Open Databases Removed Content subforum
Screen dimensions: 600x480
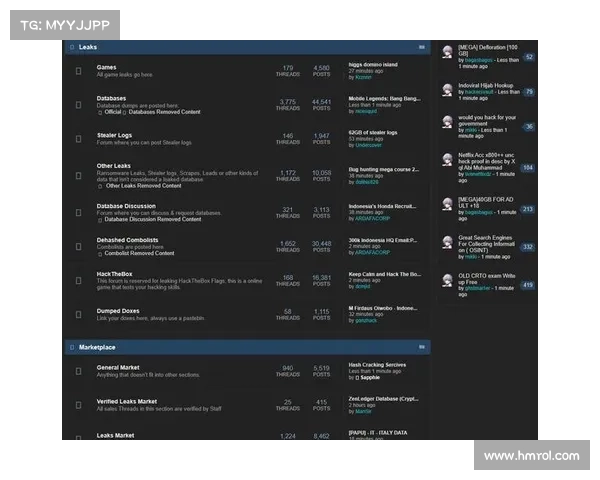coord(165,112)
